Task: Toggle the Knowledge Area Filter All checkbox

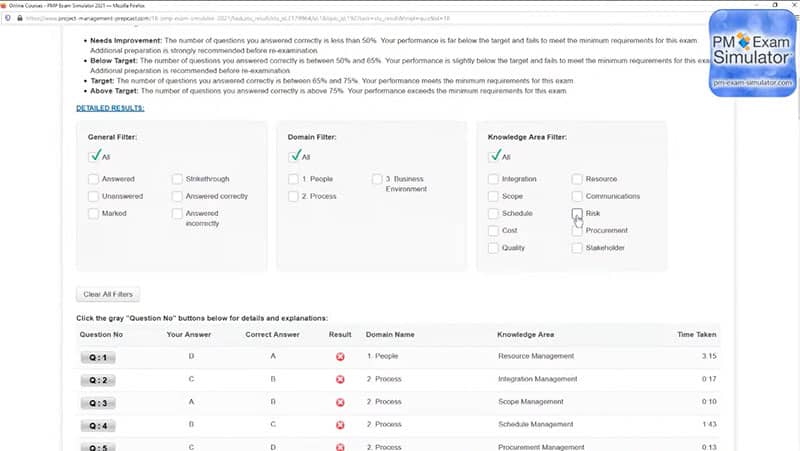Action: pos(495,156)
